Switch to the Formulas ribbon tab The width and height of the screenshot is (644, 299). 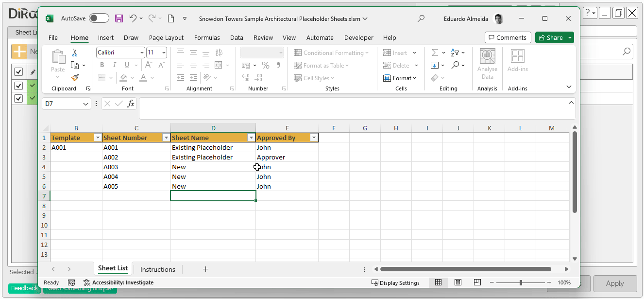click(x=207, y=37)
